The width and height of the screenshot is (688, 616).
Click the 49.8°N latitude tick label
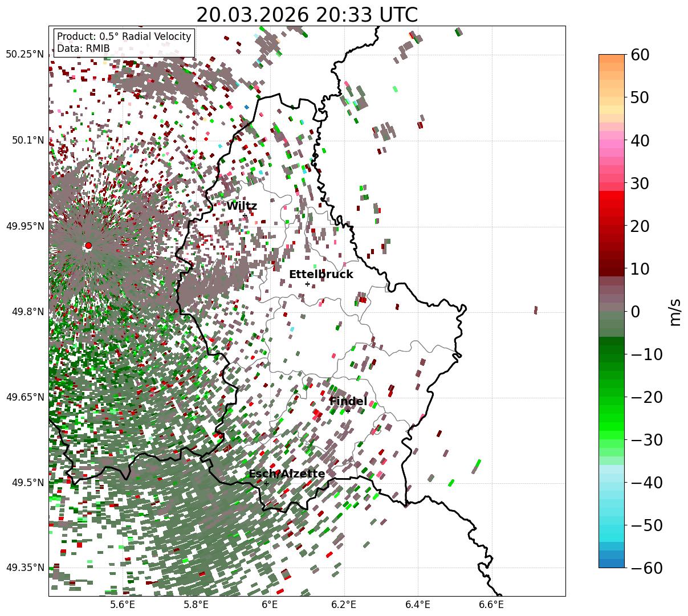pyautogui.click(x=27, y=312)
